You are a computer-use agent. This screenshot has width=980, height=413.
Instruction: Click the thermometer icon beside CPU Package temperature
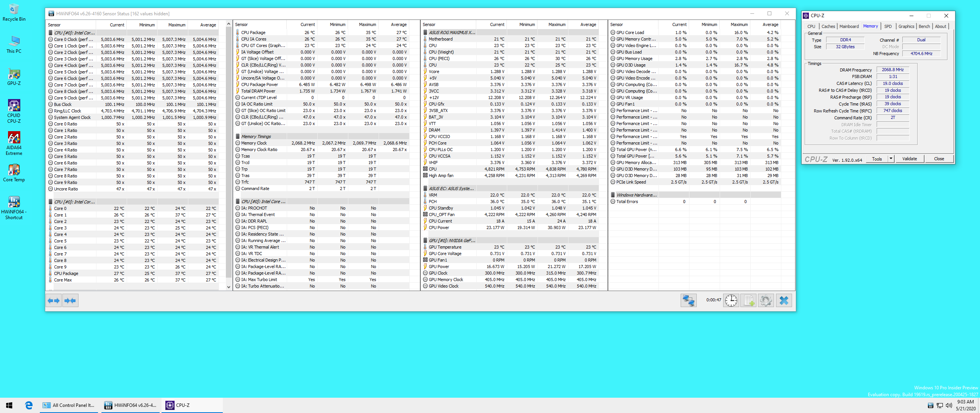coord(238,33)
